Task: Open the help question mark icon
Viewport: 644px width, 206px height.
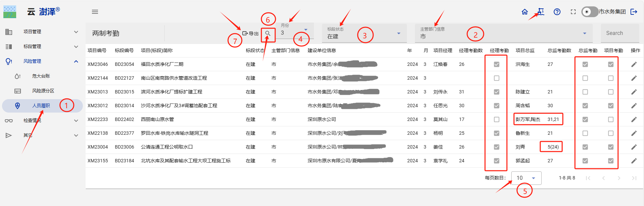Action: coord(557,12)
